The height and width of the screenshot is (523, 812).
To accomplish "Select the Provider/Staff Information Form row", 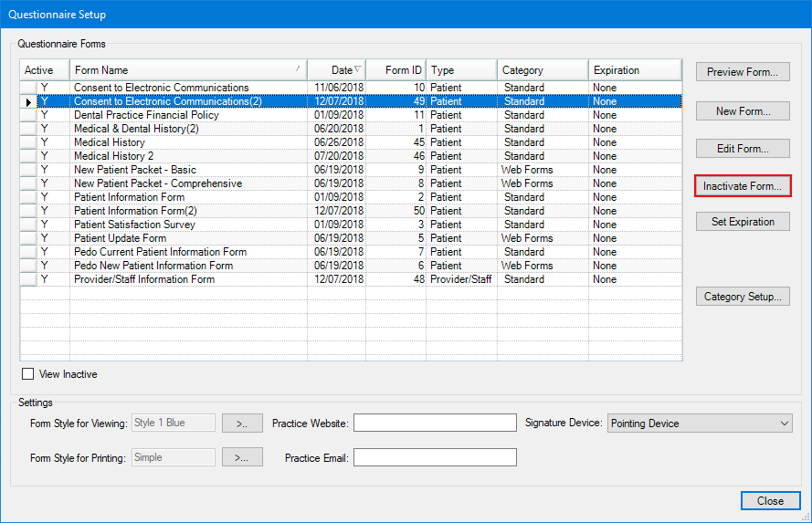I will pos(144,279).
